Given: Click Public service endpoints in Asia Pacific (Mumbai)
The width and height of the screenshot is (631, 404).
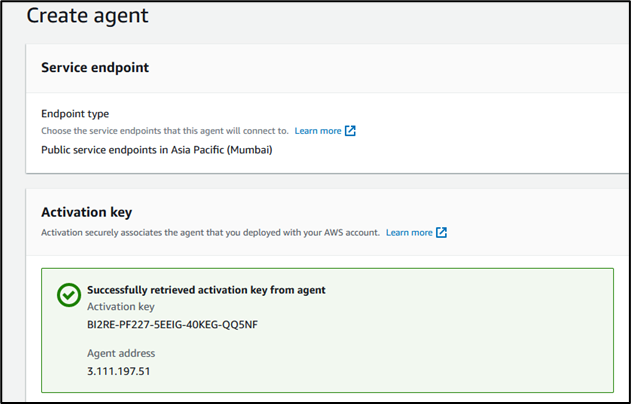Looking at the screenshot, I should [x=157, y=150].
